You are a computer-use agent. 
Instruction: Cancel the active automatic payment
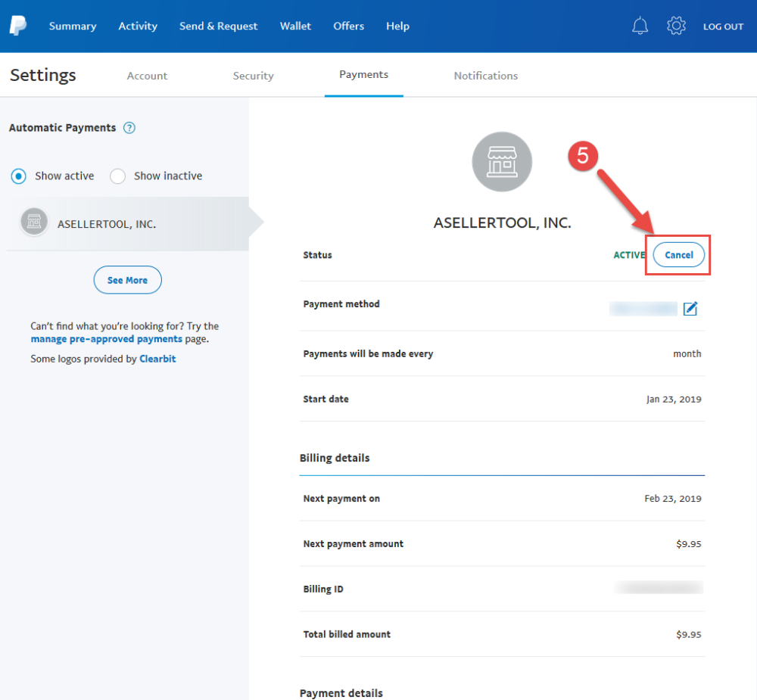click(x=679, y=255)
